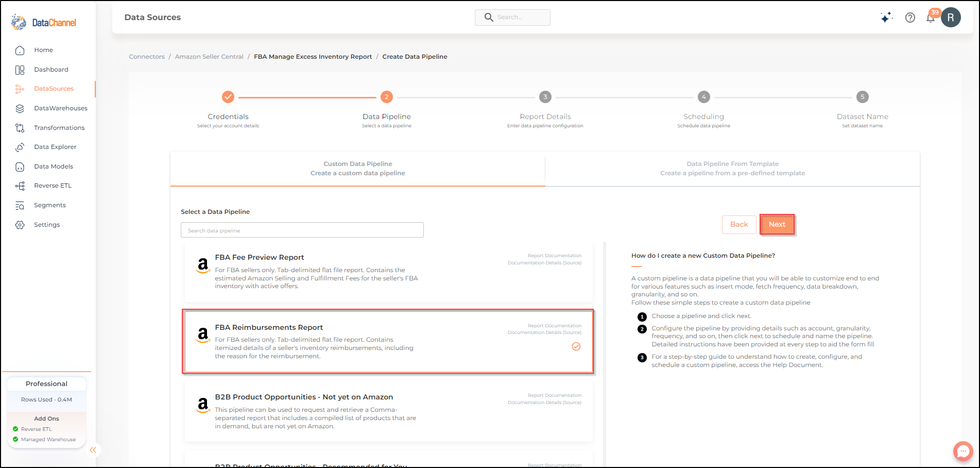Switch to Custom Data Pipeline tab

[x=358, y=169]
